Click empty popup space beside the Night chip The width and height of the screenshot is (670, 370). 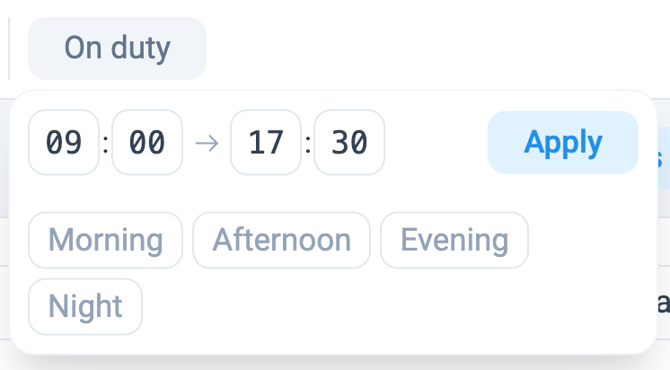point(385,308)
